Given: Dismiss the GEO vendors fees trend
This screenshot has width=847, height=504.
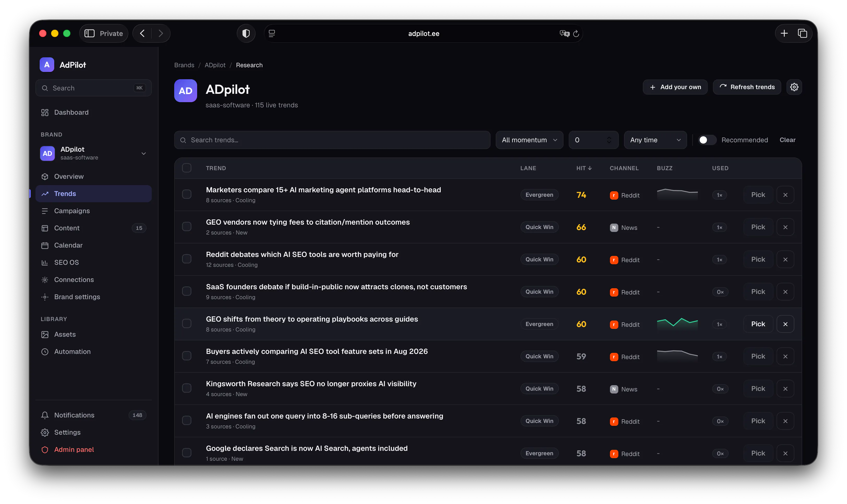Looking at the screenshot, I should (785, 227).
